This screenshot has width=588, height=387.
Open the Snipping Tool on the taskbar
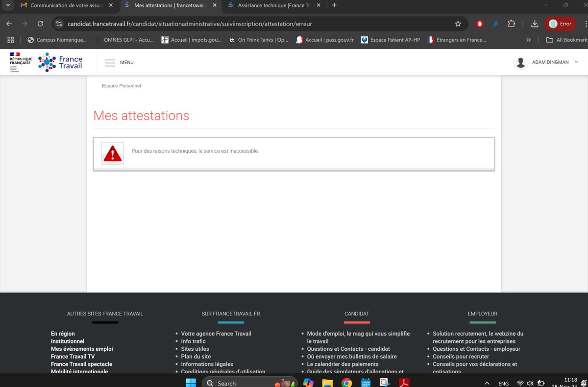pyautogui.click(x=385, y=383)
